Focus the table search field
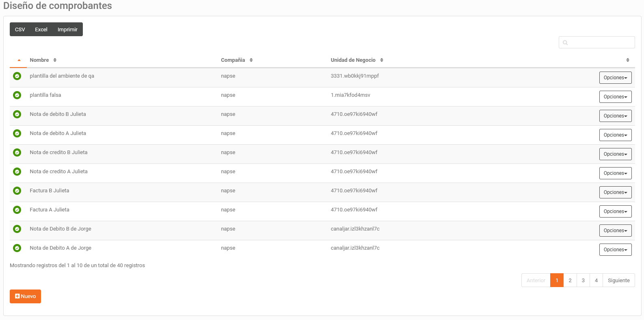 coord(596,42)
